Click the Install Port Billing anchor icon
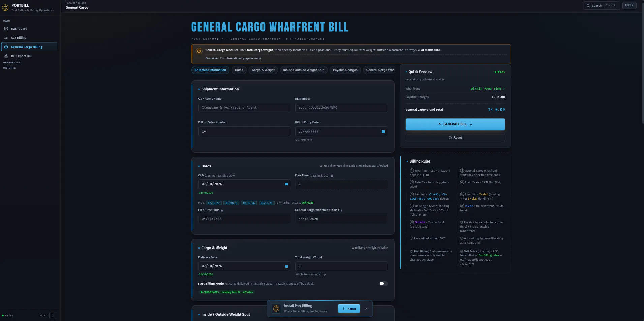 [276, 309]
